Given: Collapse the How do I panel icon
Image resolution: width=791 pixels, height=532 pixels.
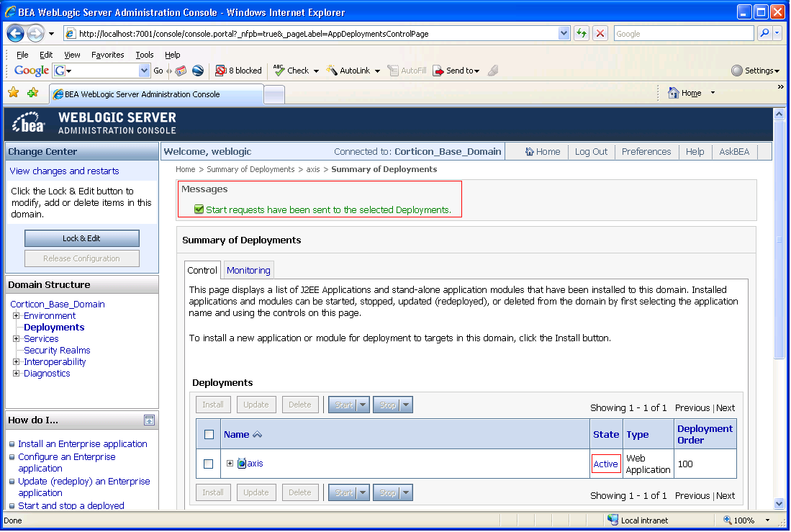Looking at the screenshot, I should pos(149,420).
